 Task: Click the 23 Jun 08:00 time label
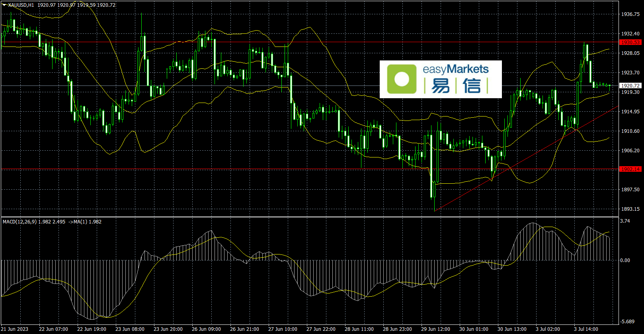pyautogui.click(x=130, y=329)
